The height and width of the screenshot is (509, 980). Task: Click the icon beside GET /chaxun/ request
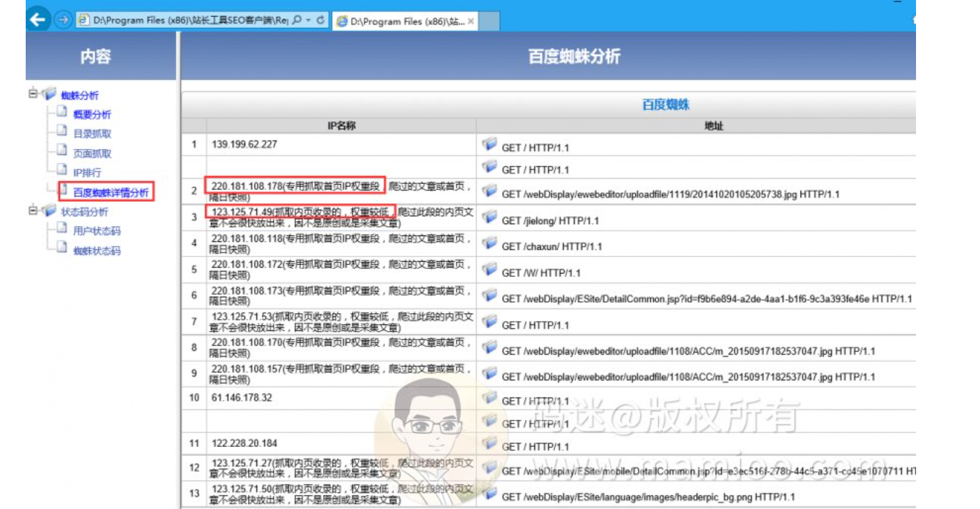pos(489,243)
